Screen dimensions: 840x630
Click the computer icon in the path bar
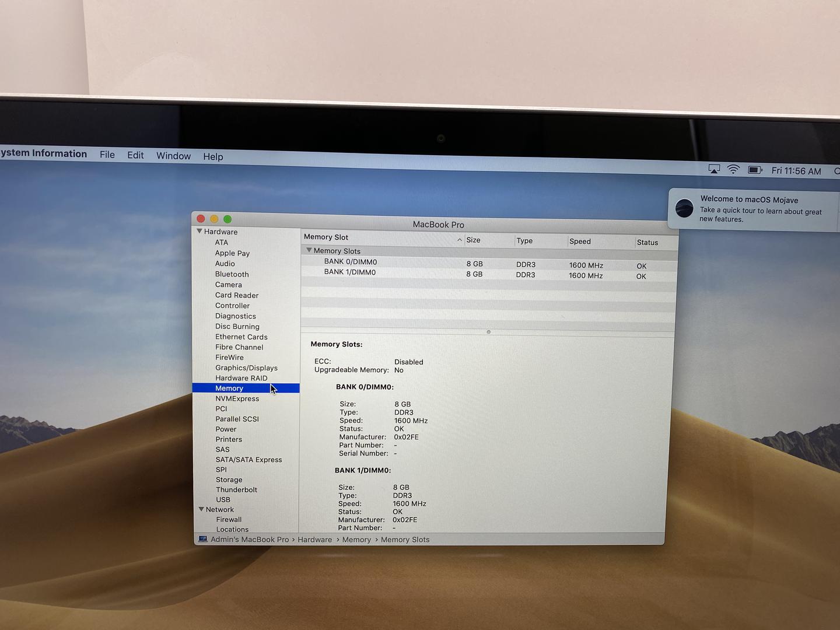tap(202, 539)
